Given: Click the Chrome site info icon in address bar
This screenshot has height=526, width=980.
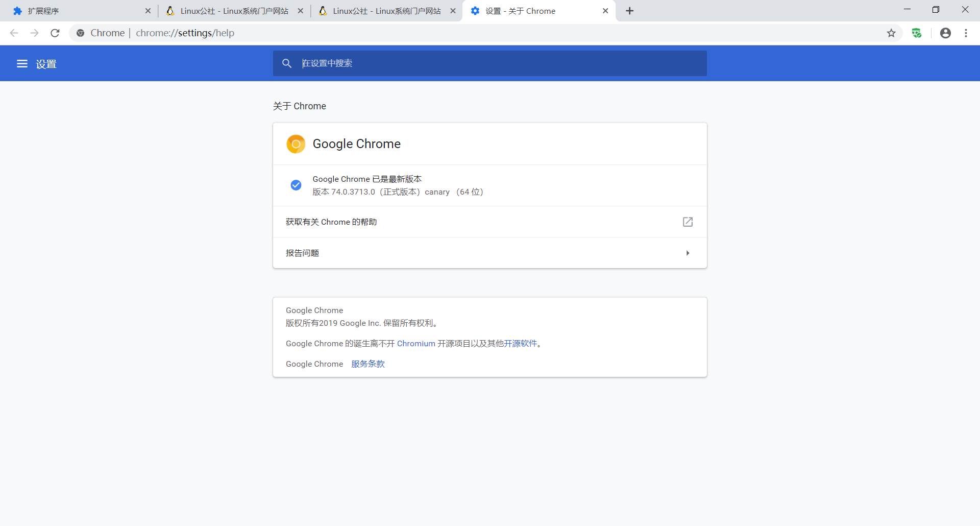Looking at the screenshot, I should pos(80,33).
